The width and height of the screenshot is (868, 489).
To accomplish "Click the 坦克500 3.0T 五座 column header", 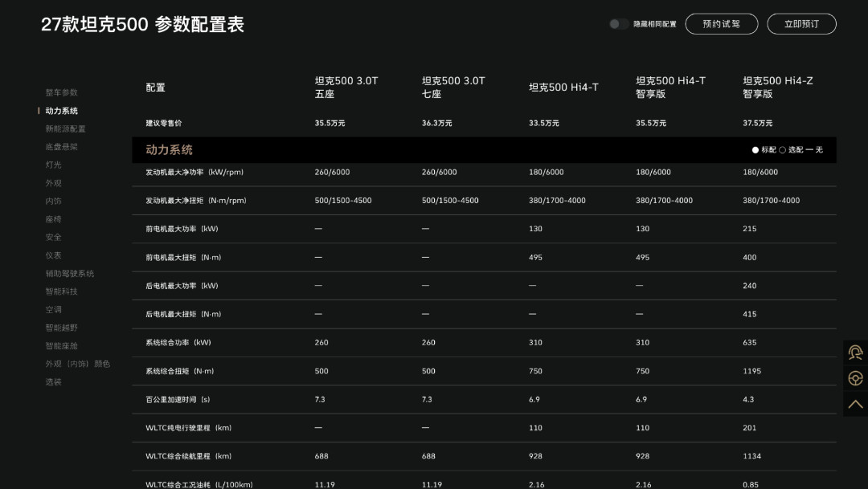I will tap(346, 88).
